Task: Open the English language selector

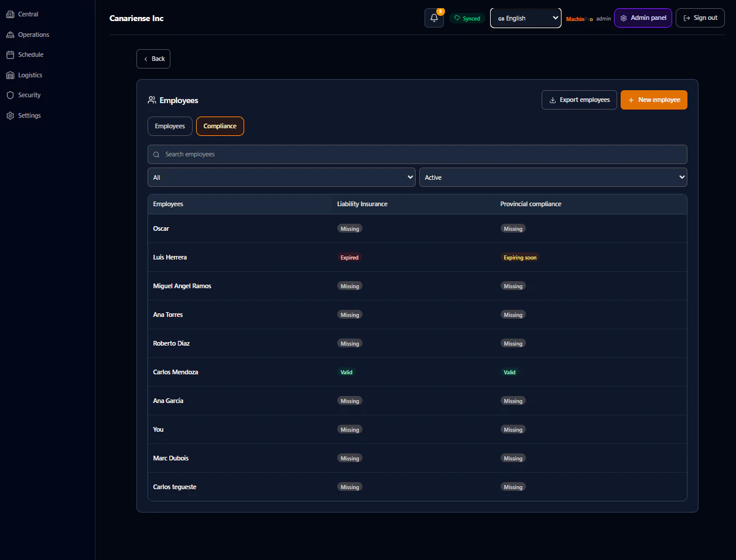Action: 525,18
